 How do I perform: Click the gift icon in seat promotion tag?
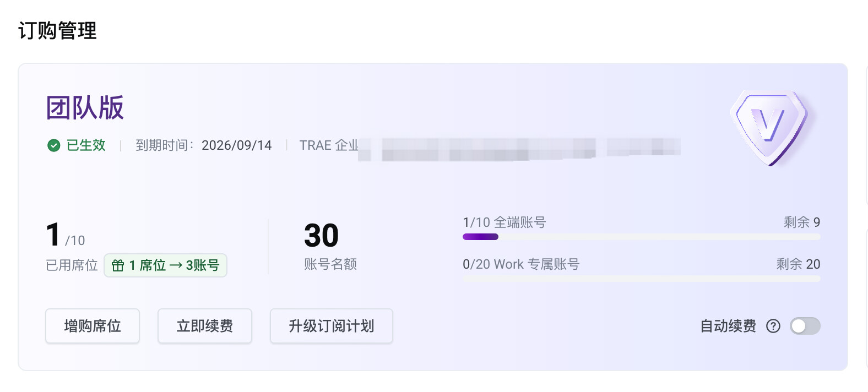click(x=118, y=265)
